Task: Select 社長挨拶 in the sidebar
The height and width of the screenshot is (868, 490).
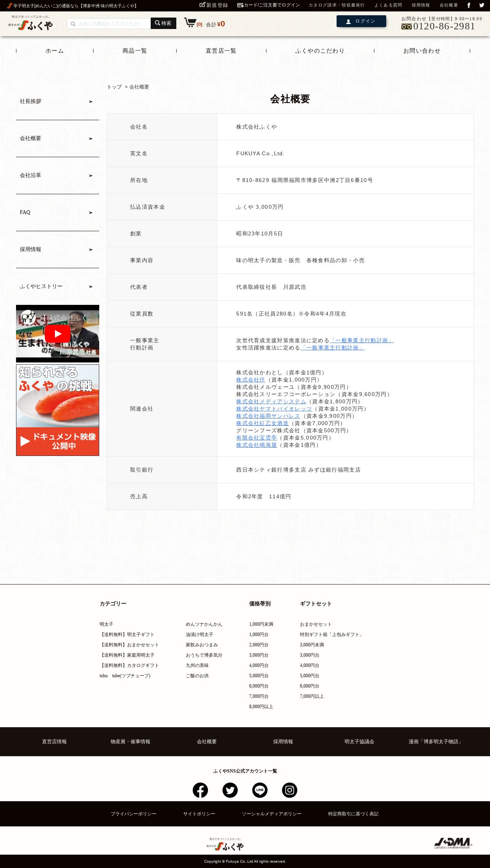Action: pyautogui.click(x=58, y=101)
